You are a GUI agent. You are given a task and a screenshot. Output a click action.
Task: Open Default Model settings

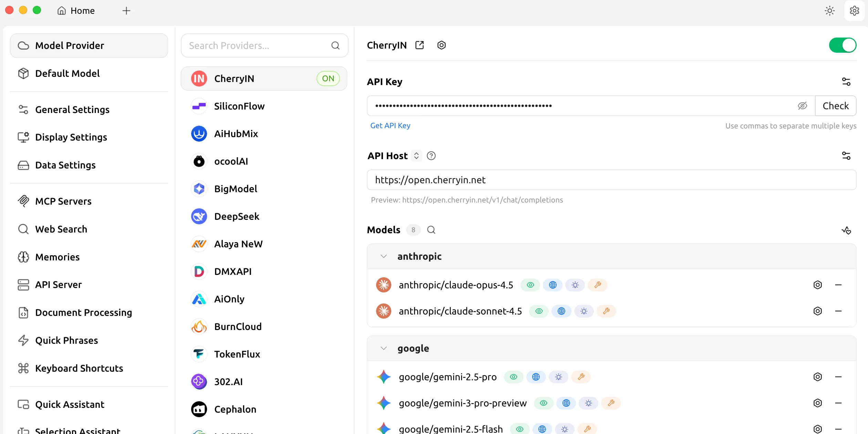[89, 73]
